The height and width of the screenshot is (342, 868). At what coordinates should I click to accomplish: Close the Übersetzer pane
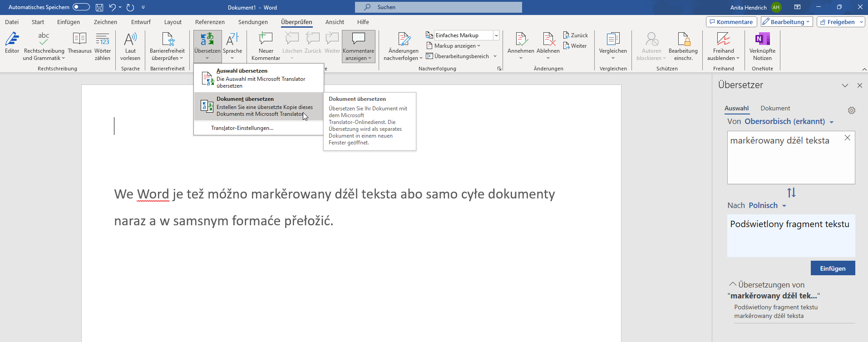859,85
